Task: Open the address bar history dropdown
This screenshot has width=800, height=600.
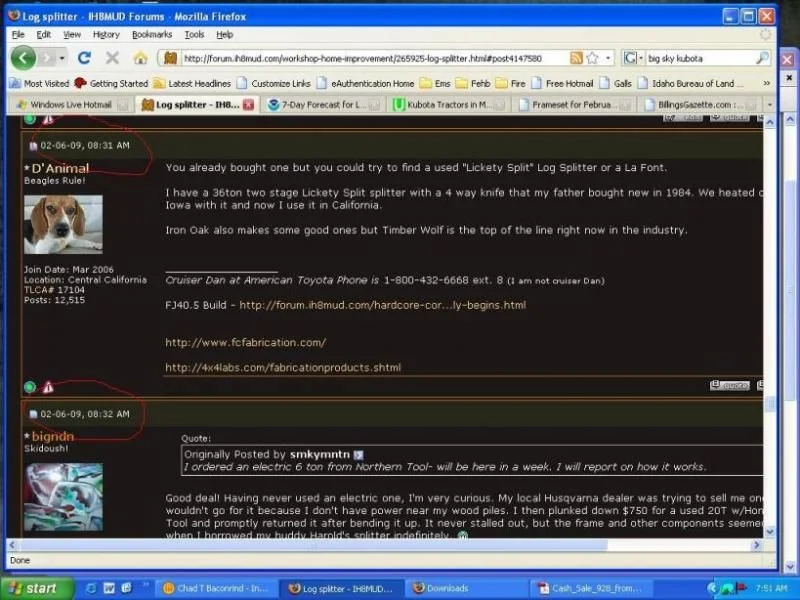Action: 608,58
